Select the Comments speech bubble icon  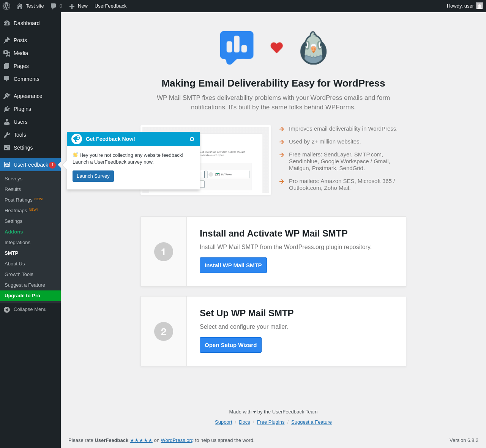pyautogui.click(x=7, y=79)
